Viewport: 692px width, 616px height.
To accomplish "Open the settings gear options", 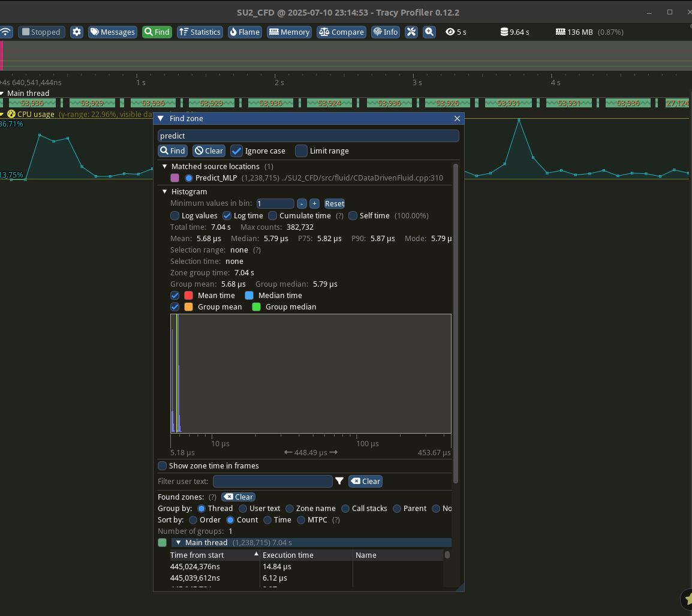I will [77, 32].
